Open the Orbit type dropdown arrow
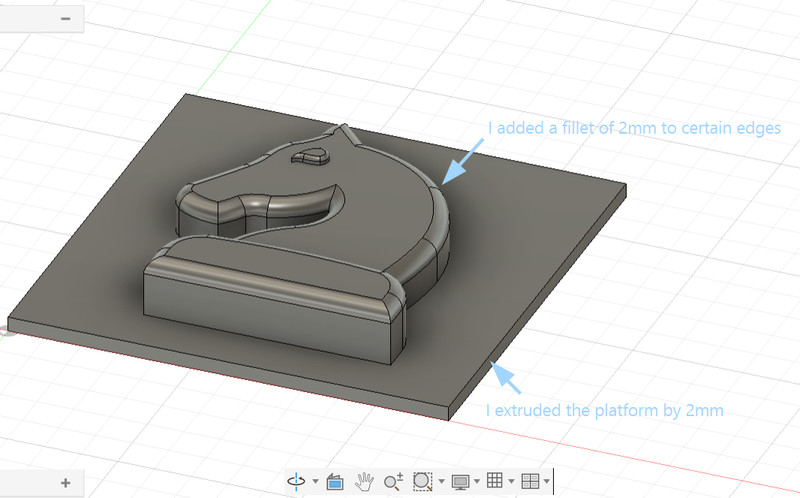This screenshot has height=498, width=800. [x=315, y=481]
